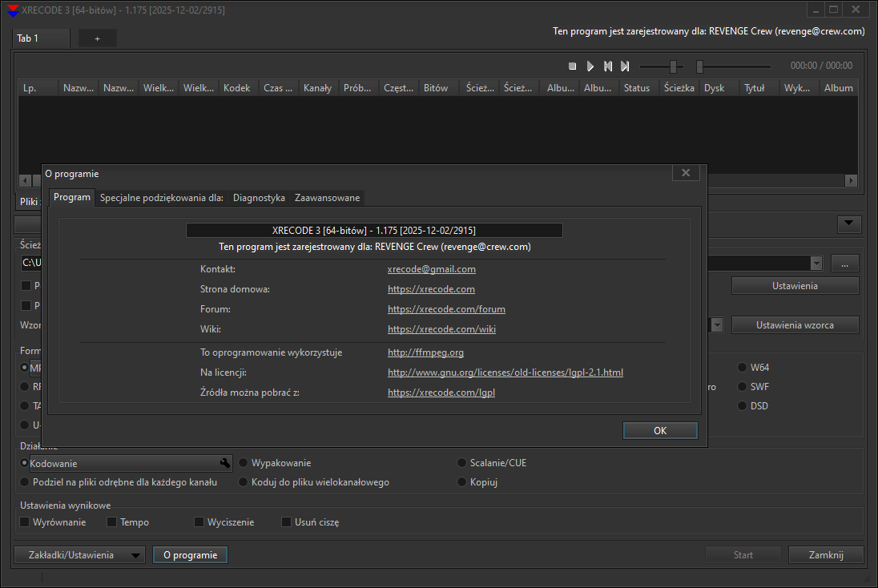Skip to previous track icon
This screenshot has width=878, height=588.
click(x=607, y=66)
